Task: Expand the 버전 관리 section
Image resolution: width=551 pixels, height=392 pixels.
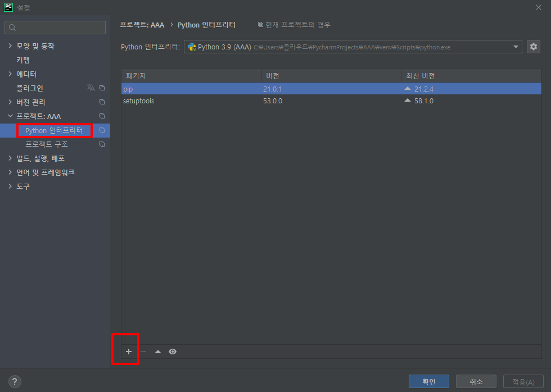Action: [x=10, y=102]
